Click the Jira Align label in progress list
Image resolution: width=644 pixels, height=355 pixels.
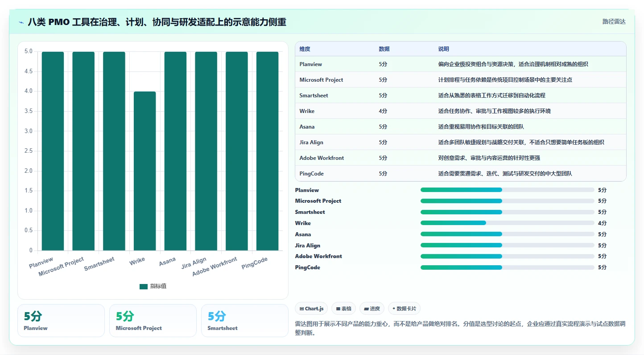(307, 246)
